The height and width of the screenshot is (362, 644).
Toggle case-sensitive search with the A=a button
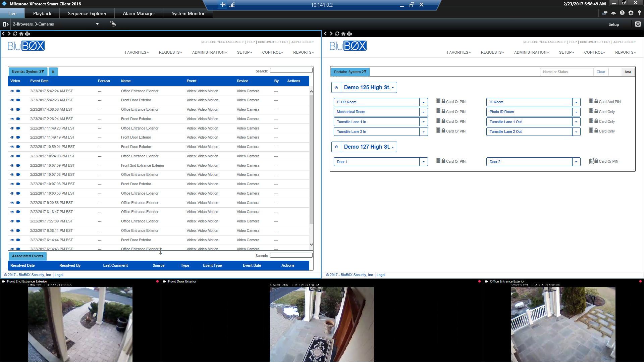pos(628,72)
